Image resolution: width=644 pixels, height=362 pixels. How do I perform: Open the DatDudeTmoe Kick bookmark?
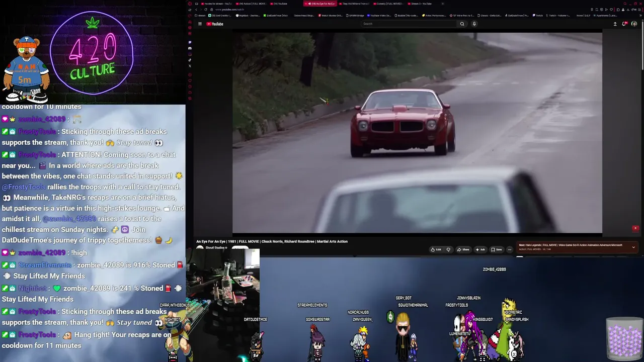point(275,16)
